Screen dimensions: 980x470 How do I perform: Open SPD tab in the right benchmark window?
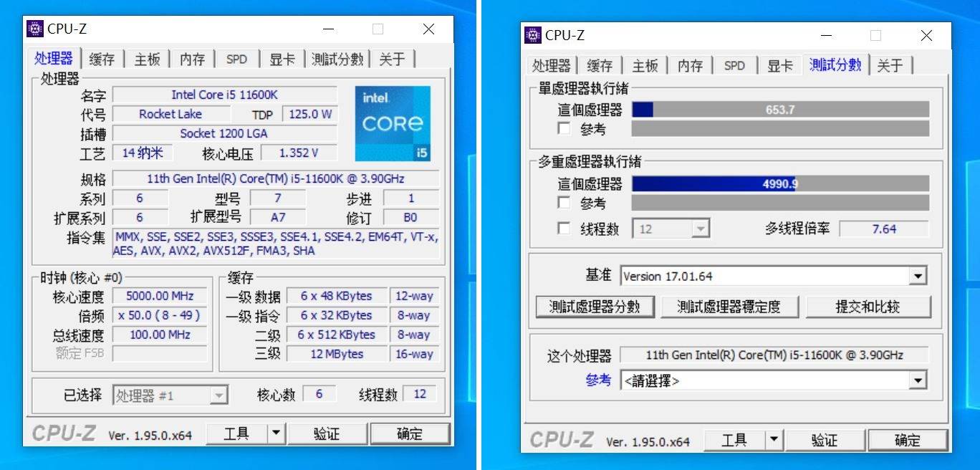pyautogui.click(x=734, y=66)
